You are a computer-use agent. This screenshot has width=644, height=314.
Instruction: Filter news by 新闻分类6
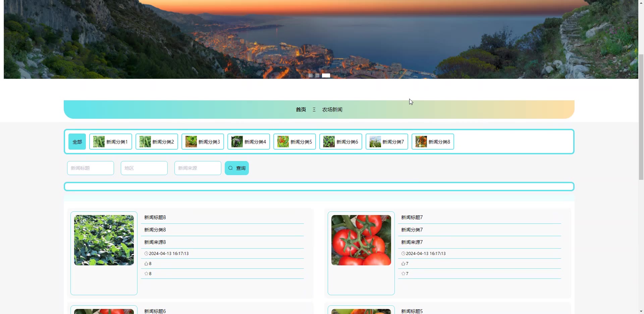click(x=341, y=142)
